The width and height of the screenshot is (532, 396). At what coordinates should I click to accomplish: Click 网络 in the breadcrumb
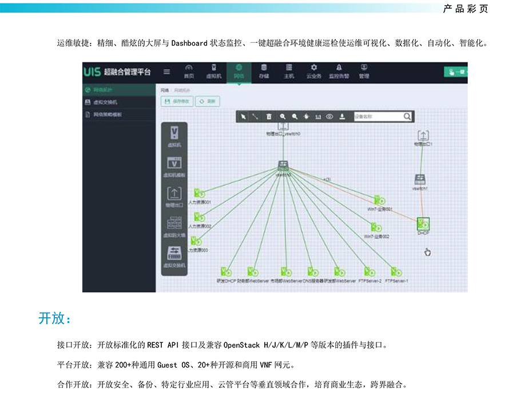coord(165,90)
